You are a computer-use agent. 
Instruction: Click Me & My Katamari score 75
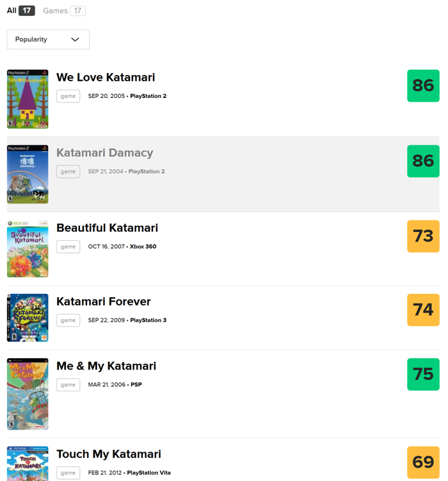click(x=423, y=375)
